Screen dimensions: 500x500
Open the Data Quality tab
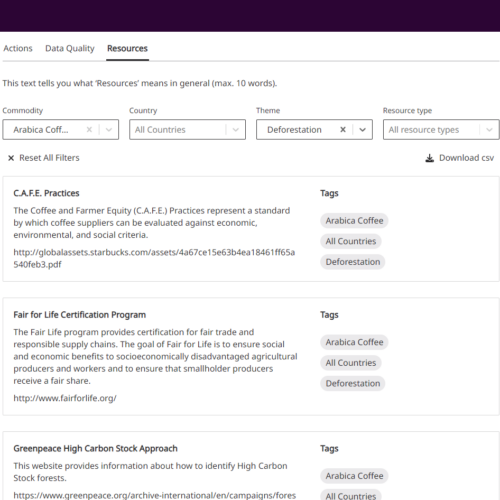[x=70, y=49]
